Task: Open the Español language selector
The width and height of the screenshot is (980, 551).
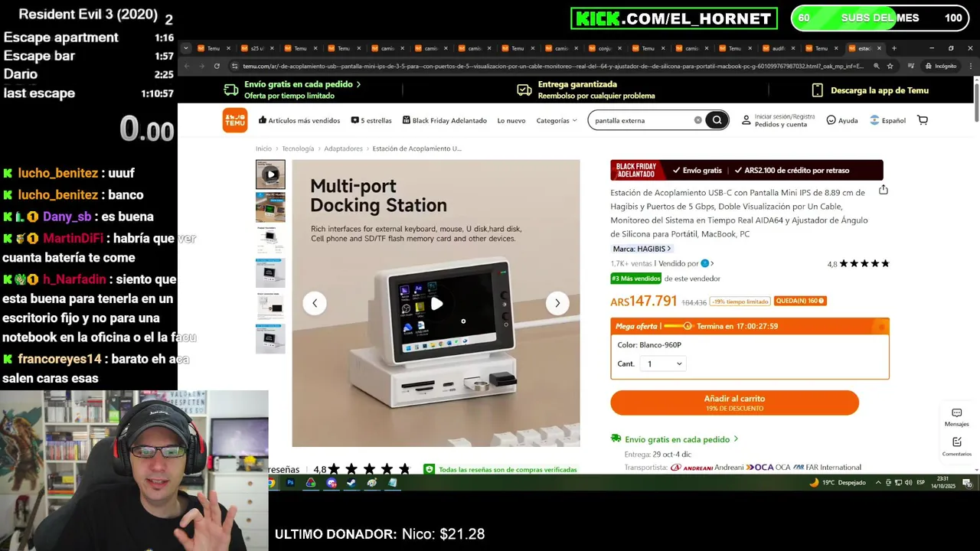Action: (887, 120)
